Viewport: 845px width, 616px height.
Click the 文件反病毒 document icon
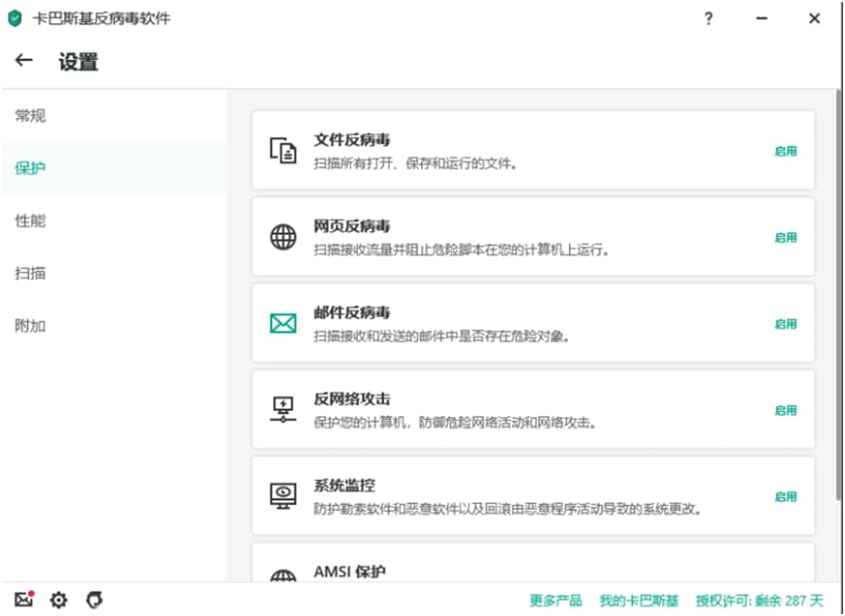coord(283,151)
